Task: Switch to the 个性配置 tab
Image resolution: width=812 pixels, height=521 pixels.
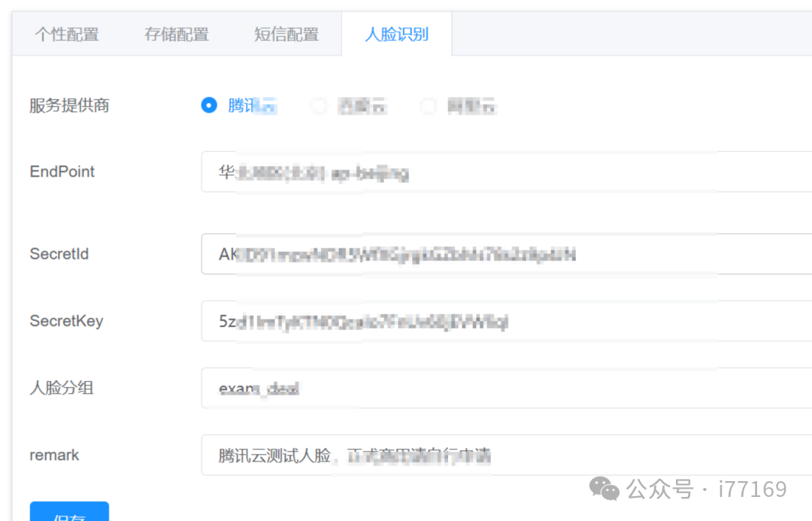Action: point(68,33)
